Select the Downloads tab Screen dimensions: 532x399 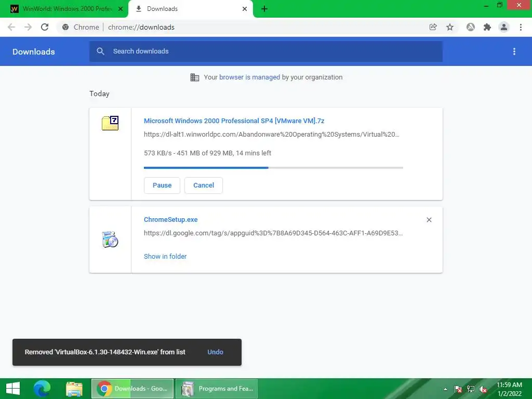pyautogui.click(x=190, y=9)
